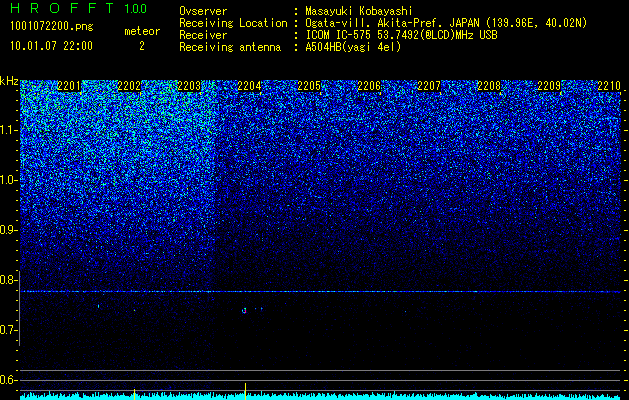Click the Ogata-vill. Akita-Pref. JAPAN receiving location
The height and width of the screenshot is (400, 629).
pos(446,23)
